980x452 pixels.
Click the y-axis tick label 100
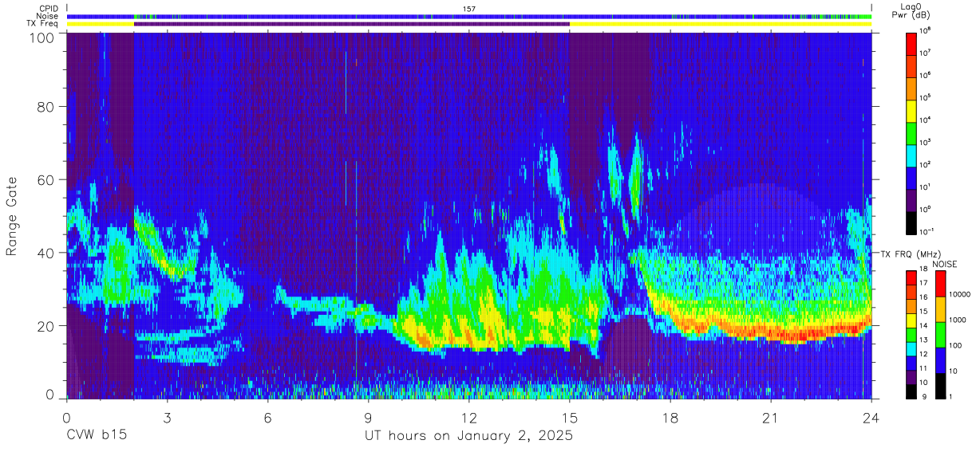coord(41,37)
